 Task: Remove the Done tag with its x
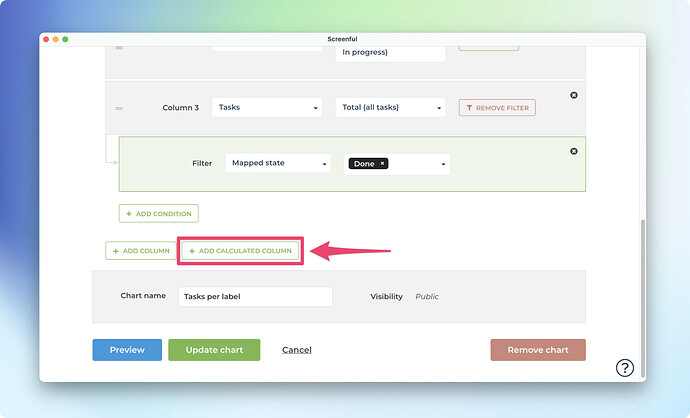(x=382, y=163)
